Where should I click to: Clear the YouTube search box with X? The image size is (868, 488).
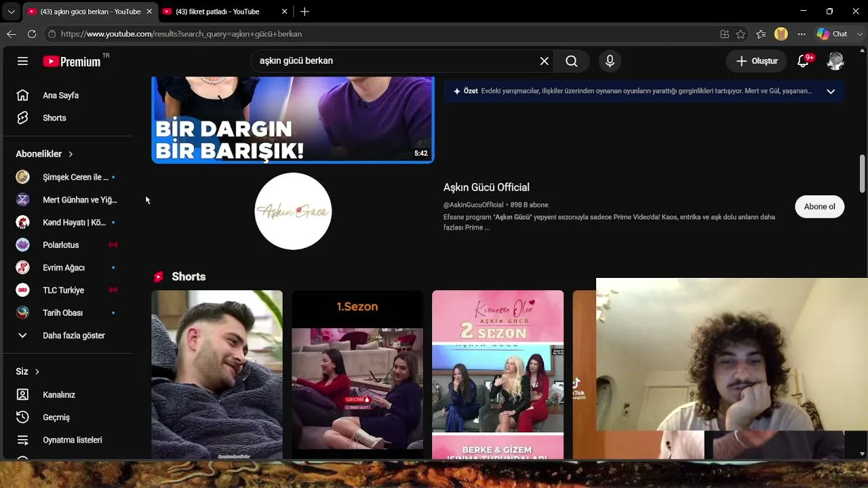[544, 61]
